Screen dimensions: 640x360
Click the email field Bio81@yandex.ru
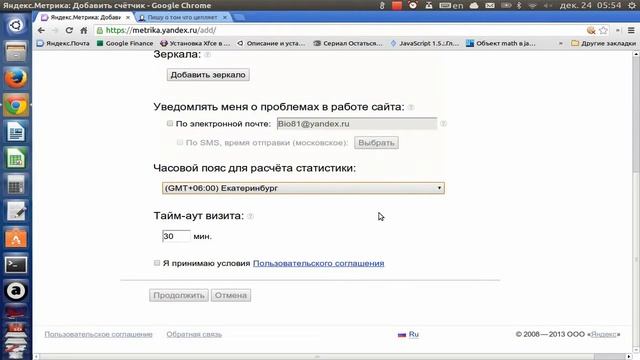tap(357, 124)
